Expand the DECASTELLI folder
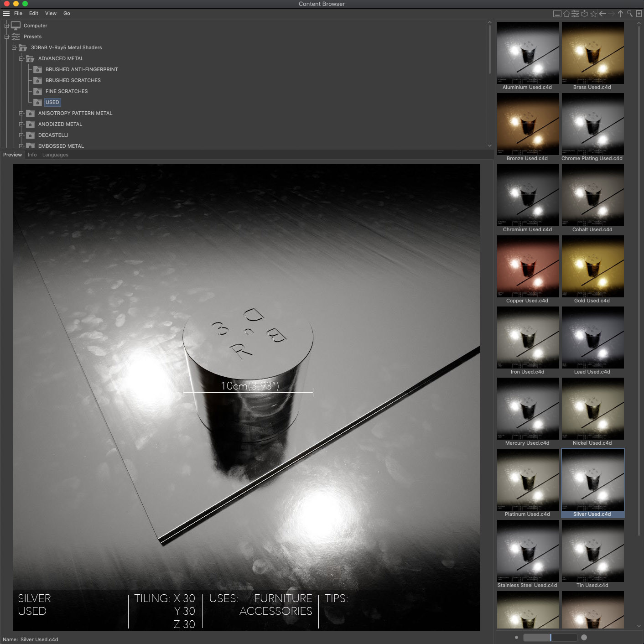This screenshot has height=644, width=644. (x=21, y=135)
